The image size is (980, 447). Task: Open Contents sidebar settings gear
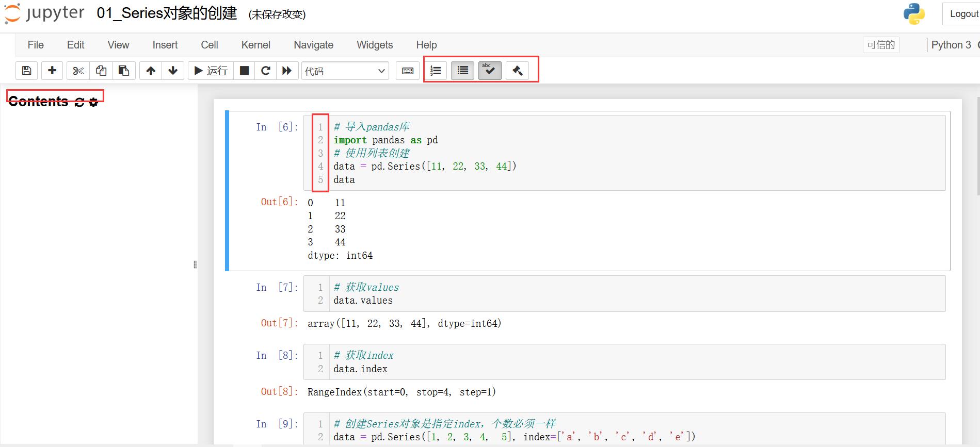[x=93, y=102]
